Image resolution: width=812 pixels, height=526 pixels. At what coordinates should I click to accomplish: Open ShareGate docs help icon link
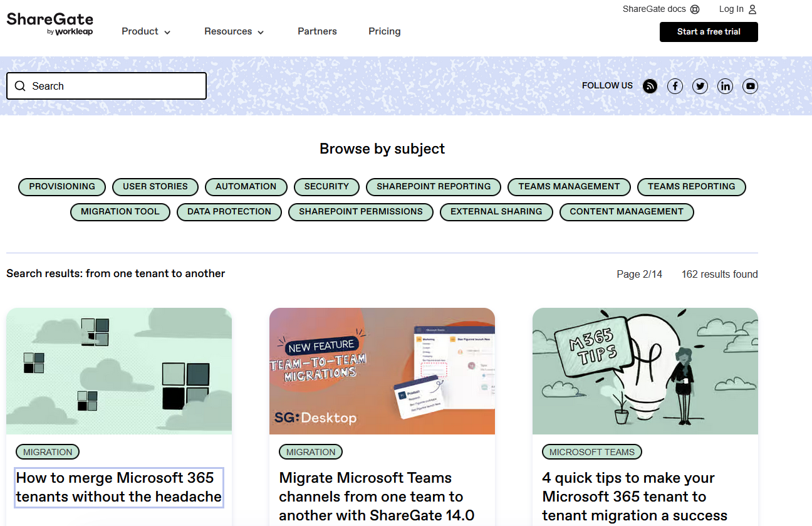(x=694, y=9)
